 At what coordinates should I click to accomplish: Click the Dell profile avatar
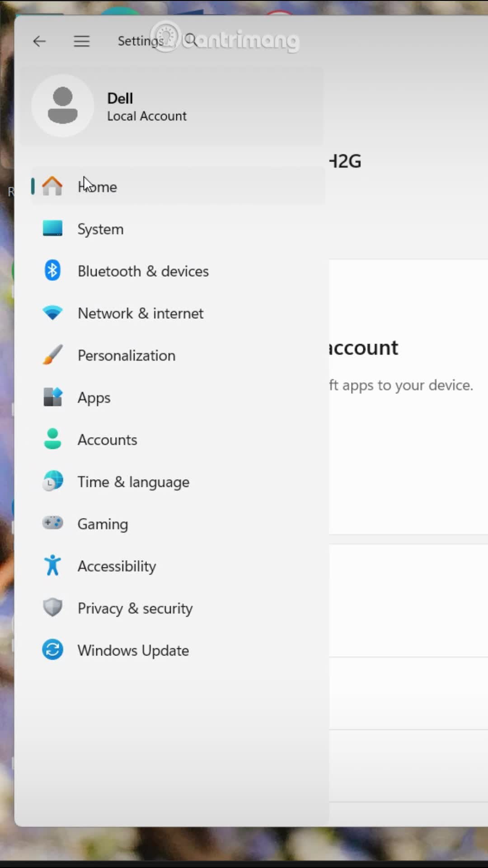(x=63, y=106)
